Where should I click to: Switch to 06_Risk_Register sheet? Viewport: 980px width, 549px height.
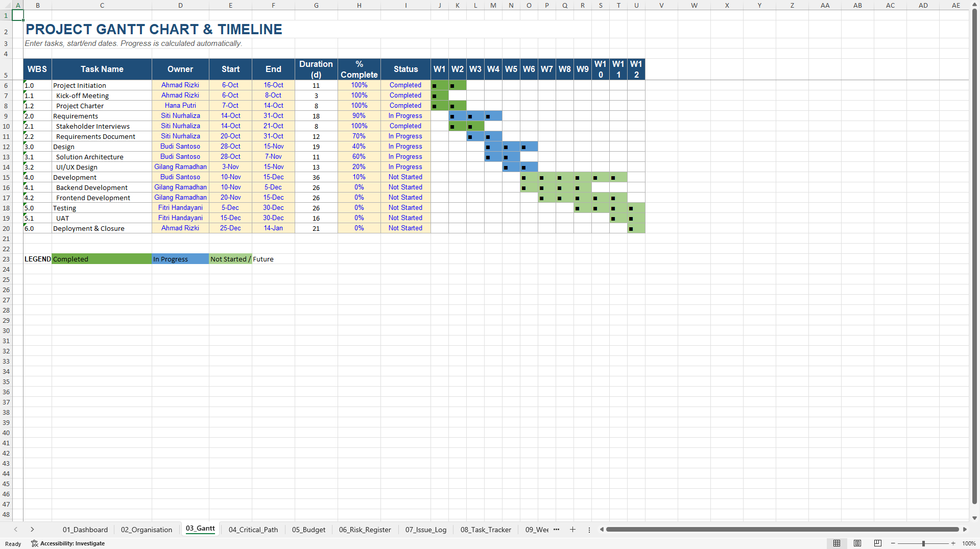pos(365,530)
